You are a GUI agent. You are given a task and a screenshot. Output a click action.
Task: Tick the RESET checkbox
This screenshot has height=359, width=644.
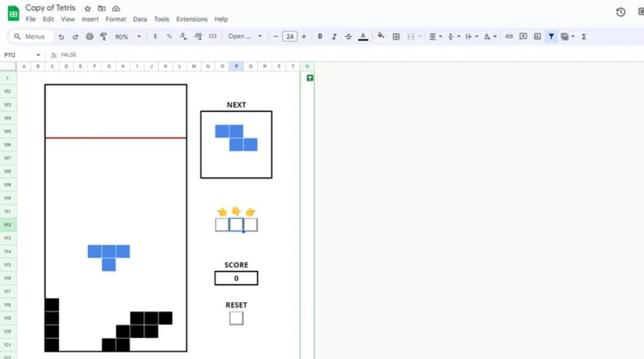[x=236, y=318]
